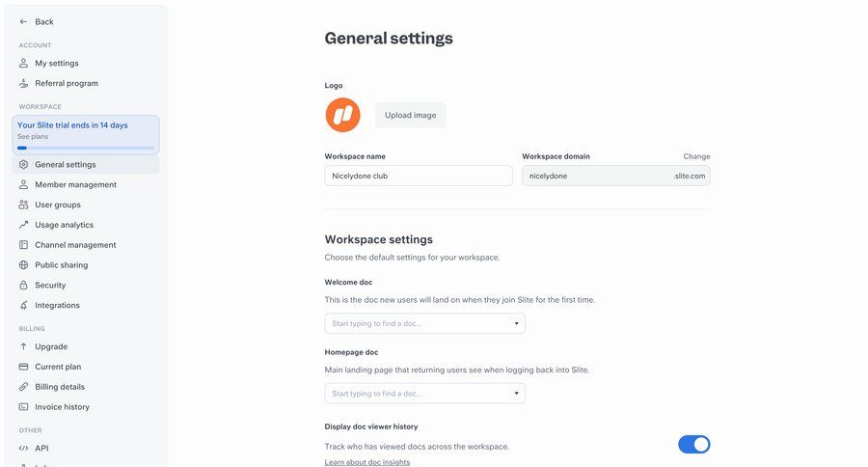Viewport: 868px width, 467px height.
Task: Click Change link for workspace domain
Action: 696,156
